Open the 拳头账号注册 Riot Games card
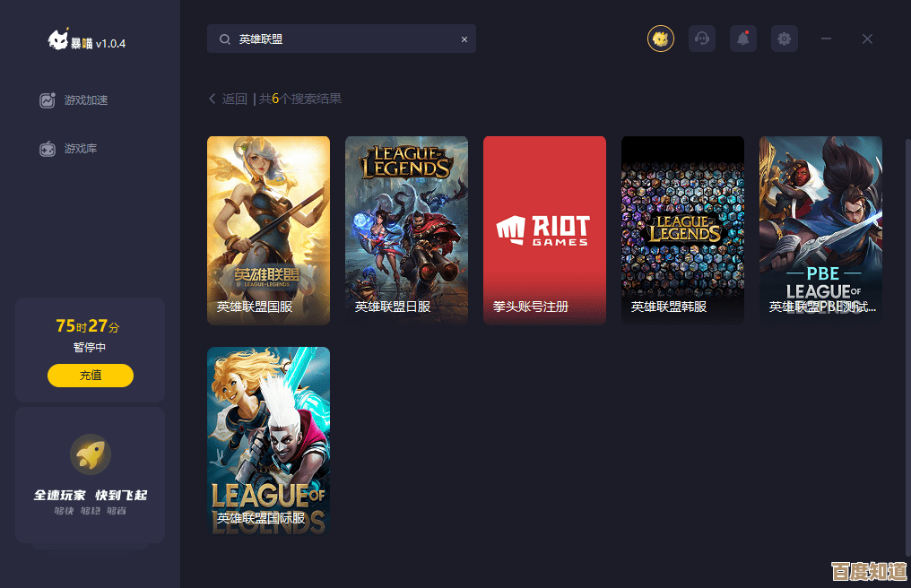The width and height of the screenshot is (911, 588). pyautogui.click(x=544, y=230)
